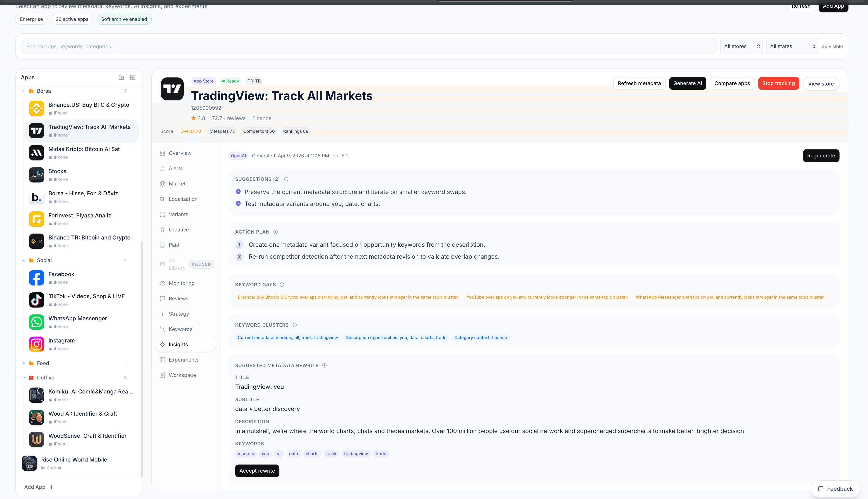The image size is (868, 499).
Task: Go to the Reviews section
Action: [x=185, y=298]
